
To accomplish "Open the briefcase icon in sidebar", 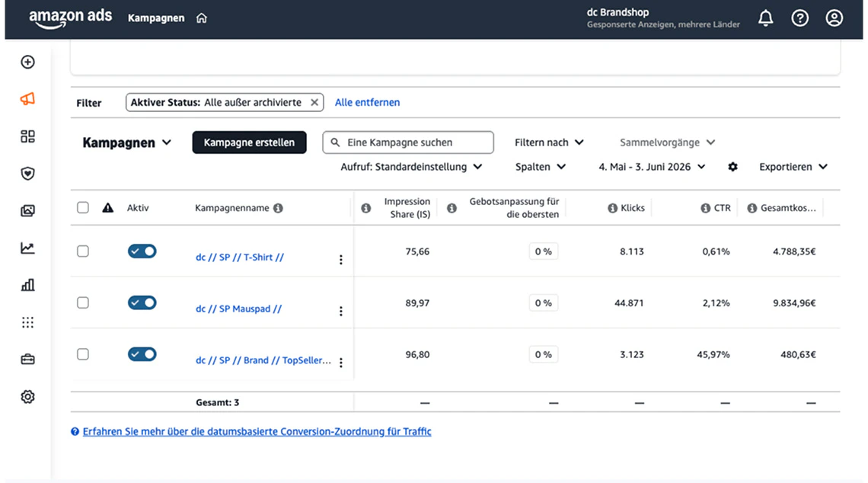I will click(27, 360).
